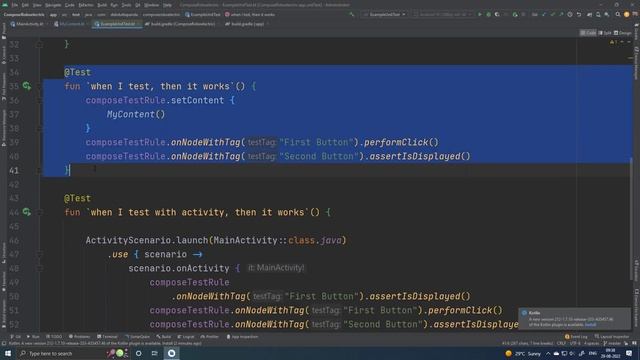640x360 pixels.
Task: Click the active app icon on taskbar
Action: tap(171, 353)
